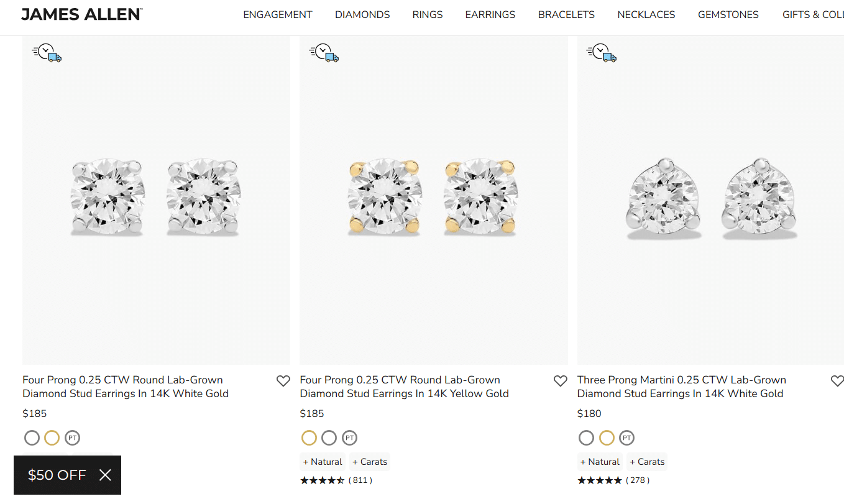Select platinum option on first product
This screenshot has height=504, width=844.
(72, 438)
